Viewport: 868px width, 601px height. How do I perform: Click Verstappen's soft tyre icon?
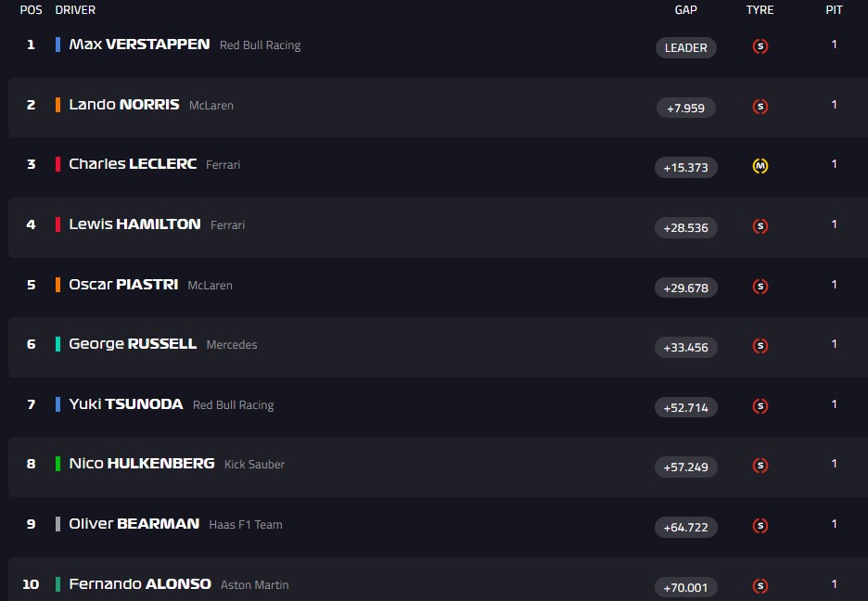pyautogui.click(x=760, y=46)
